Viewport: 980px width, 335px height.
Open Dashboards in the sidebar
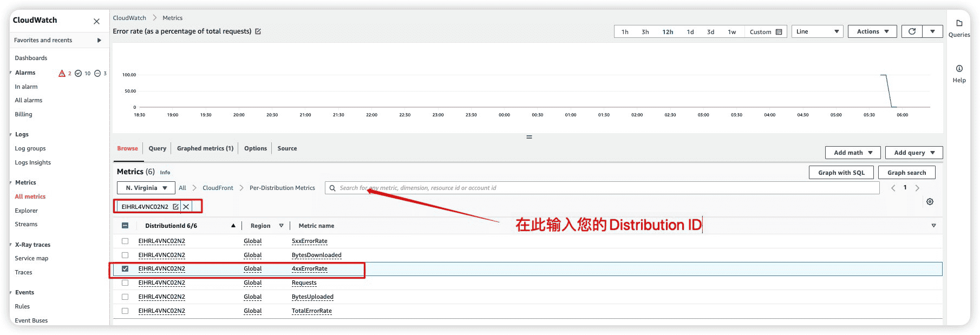pos(31,58)
